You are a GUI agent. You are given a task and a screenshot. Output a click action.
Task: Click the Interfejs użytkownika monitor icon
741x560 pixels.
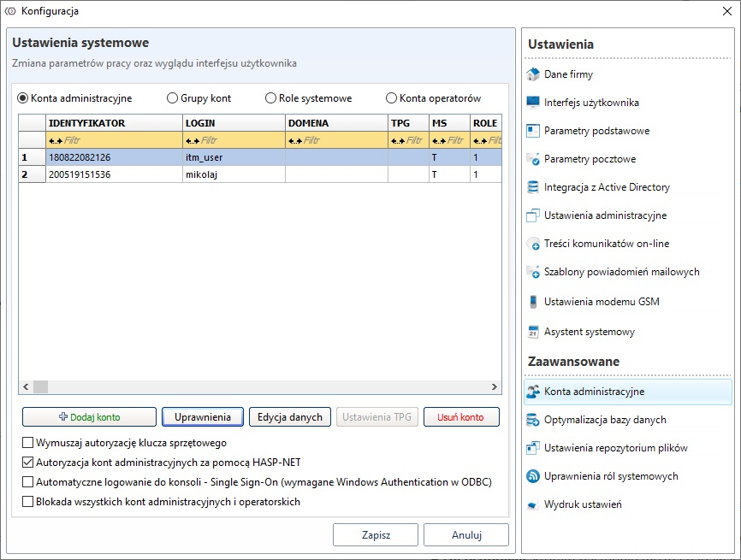[x=532, y=103]
